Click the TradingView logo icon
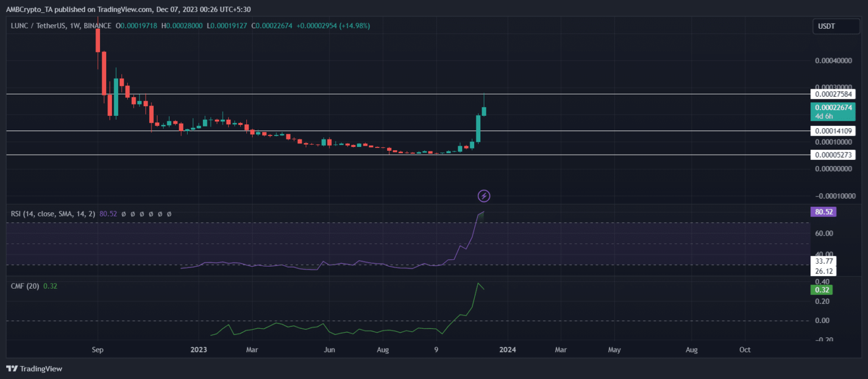The width and height of the screenshot is (868, 379). click(x=12, y=369)
